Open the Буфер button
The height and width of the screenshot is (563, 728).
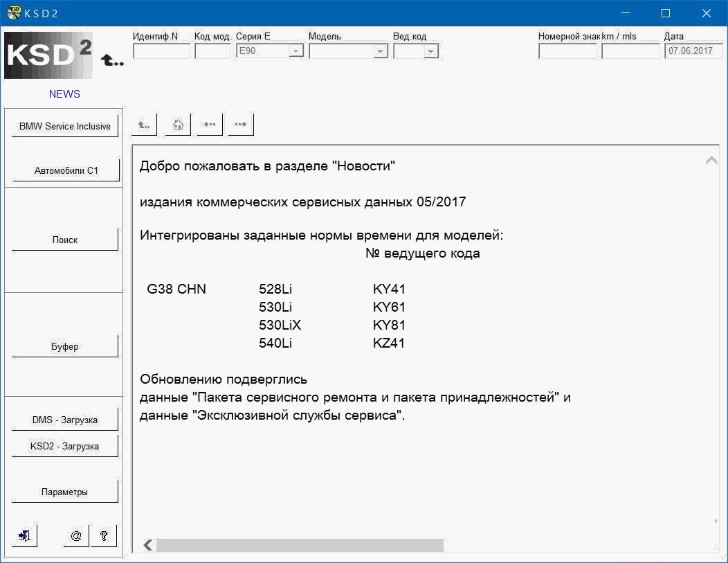[x=64, y=346]
